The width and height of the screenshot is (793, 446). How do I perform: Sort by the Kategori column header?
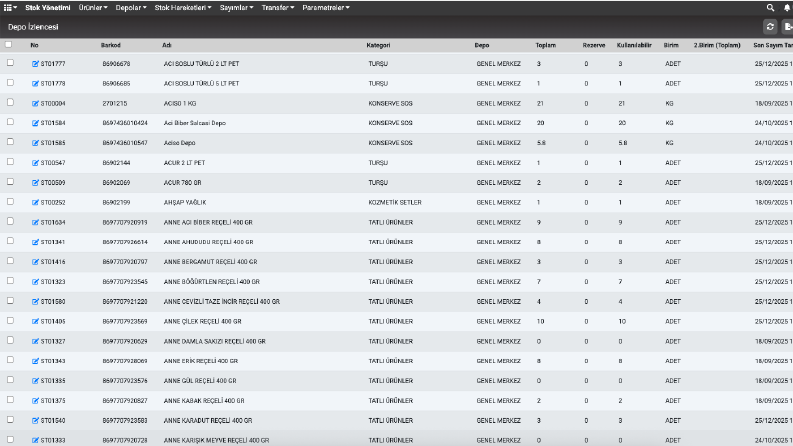(x=378, y=45)
